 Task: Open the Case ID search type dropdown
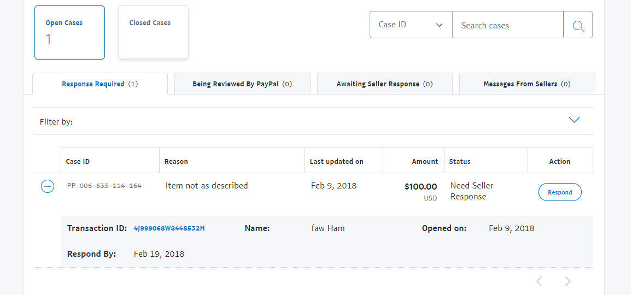pyautogui.click(x=411, y=25)
